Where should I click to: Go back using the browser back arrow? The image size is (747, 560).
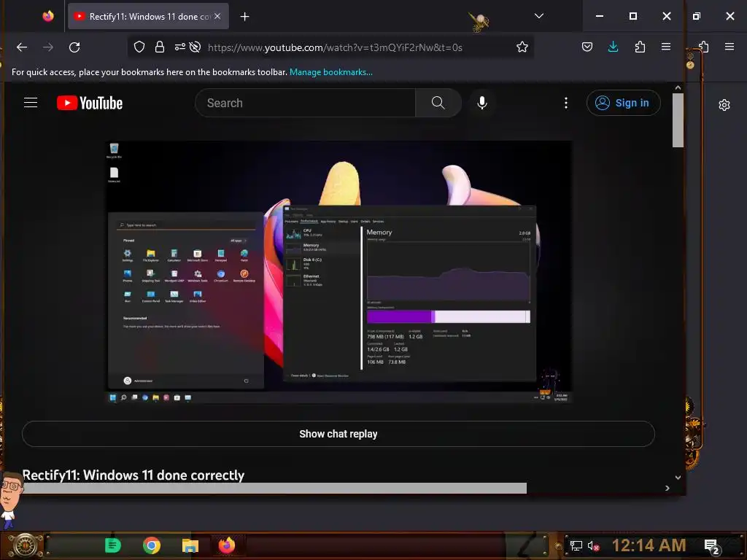22,47
